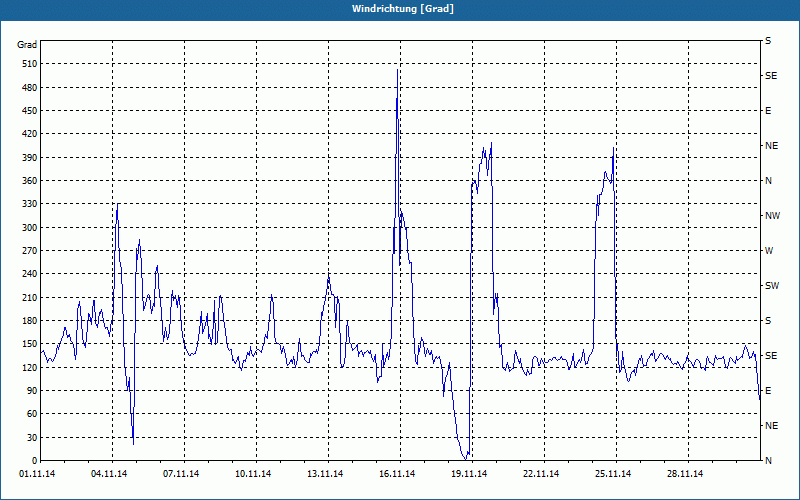Viewport: 800px width, 500px height.
Task: Select date label 16.11.14
Action: tap(397, 474)
